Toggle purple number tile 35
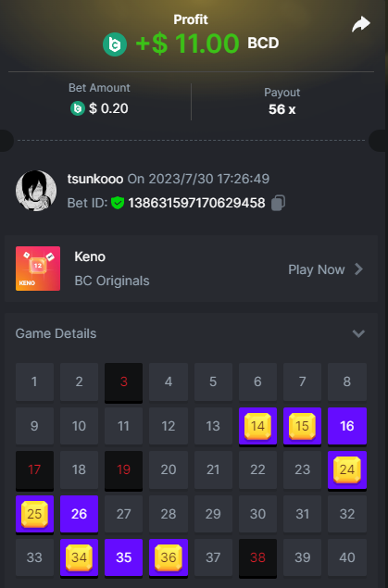This screenshot has width=388, height=588. 124,558
